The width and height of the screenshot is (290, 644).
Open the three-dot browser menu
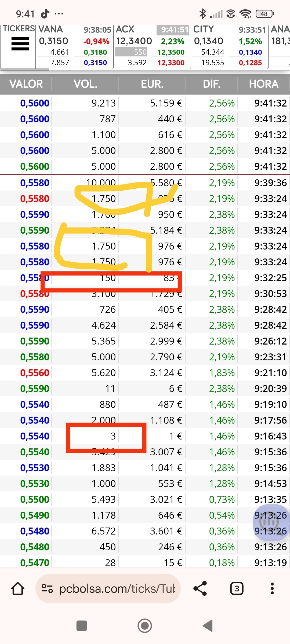(x=272, y=588)
